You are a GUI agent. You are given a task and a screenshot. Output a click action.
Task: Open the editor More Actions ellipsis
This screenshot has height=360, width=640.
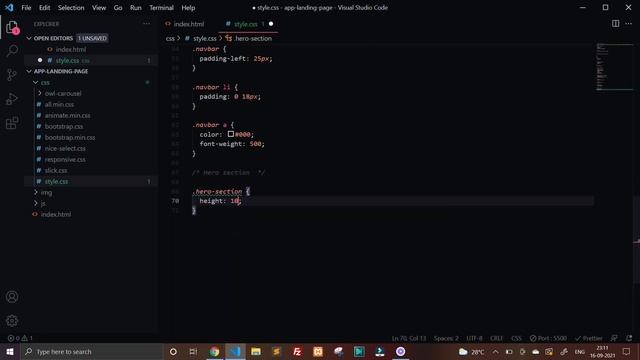(x=629, y=24)
